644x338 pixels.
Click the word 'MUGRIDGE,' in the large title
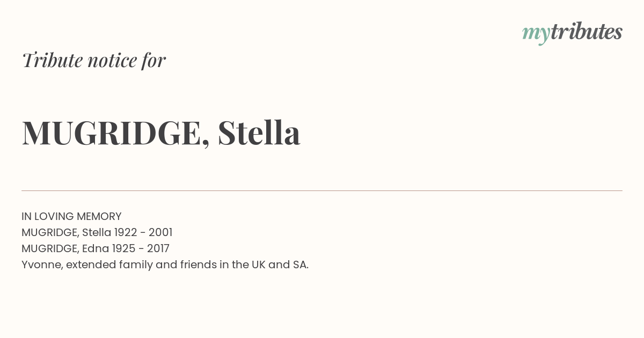click(116, 134)
